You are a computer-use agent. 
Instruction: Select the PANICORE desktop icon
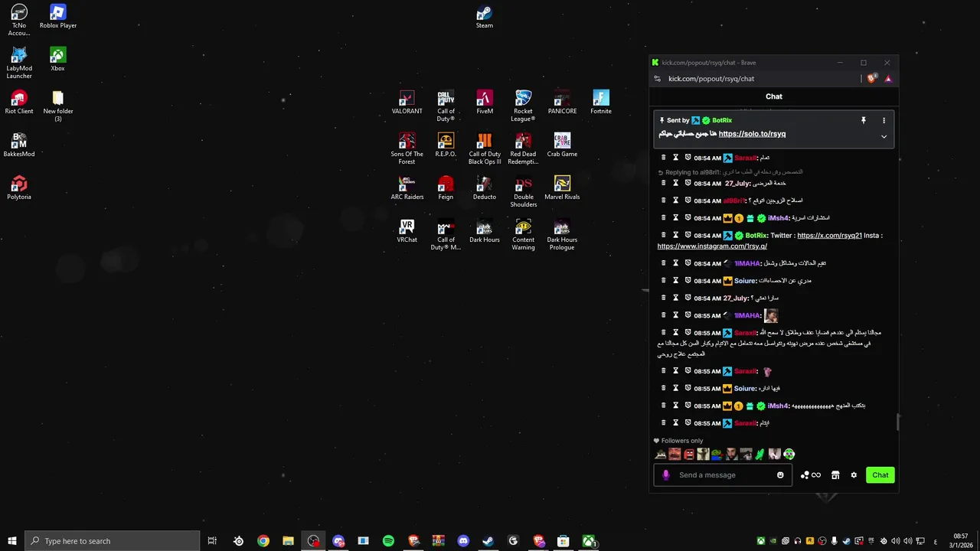click(562, 103)
